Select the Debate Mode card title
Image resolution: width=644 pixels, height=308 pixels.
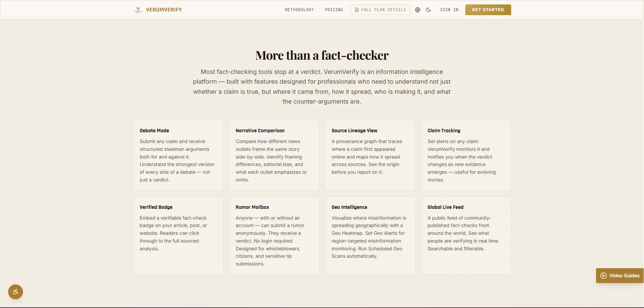tap(154, 131)
